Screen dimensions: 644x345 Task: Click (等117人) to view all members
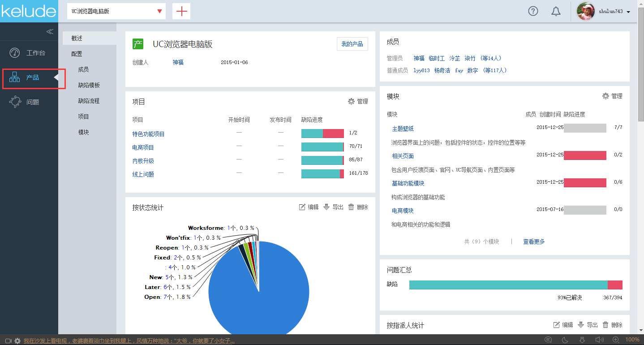pos(494,70)
